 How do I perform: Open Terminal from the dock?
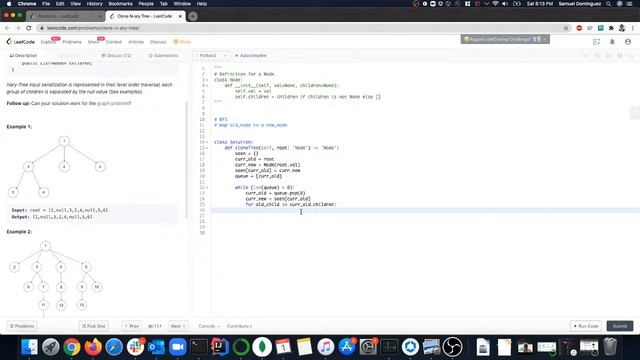pos(199,347)
